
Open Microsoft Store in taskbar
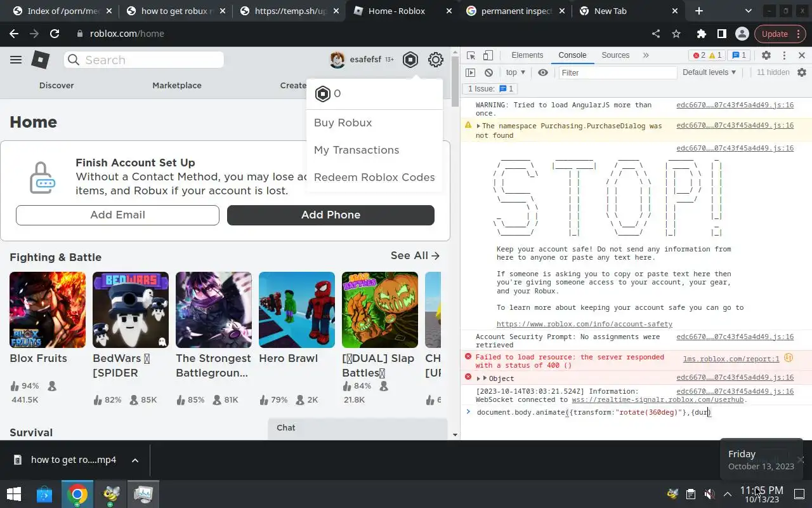44,494
